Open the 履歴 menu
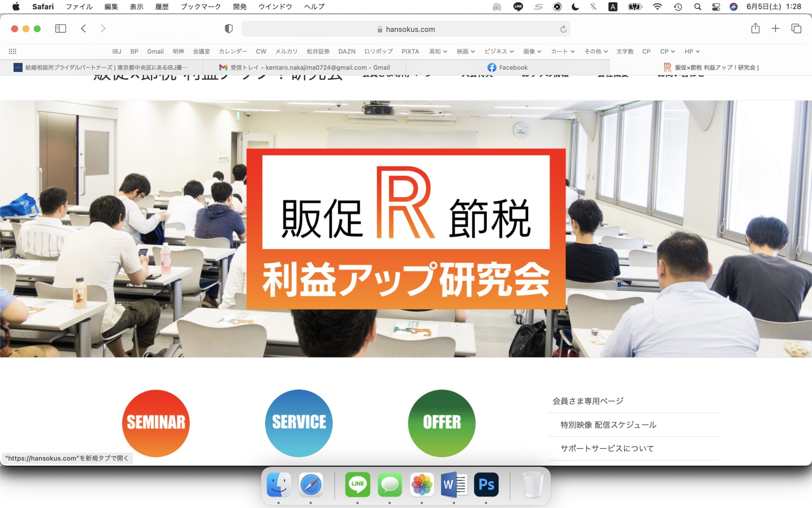812x508 pixels. [162, 6]
